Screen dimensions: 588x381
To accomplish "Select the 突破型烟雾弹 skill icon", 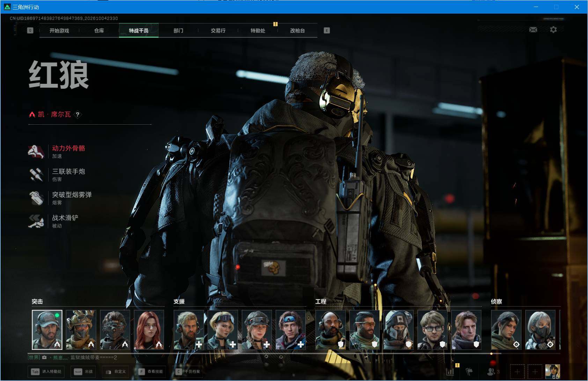I will 36,198.
